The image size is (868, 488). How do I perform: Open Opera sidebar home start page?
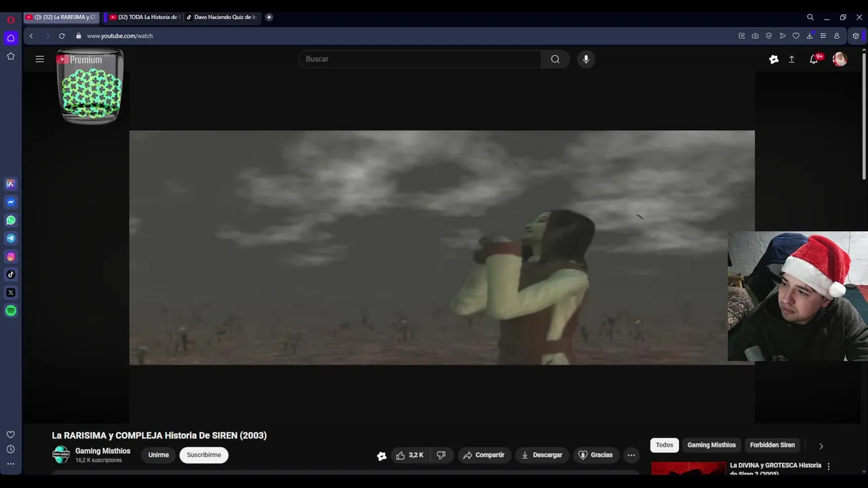(11, 38)
